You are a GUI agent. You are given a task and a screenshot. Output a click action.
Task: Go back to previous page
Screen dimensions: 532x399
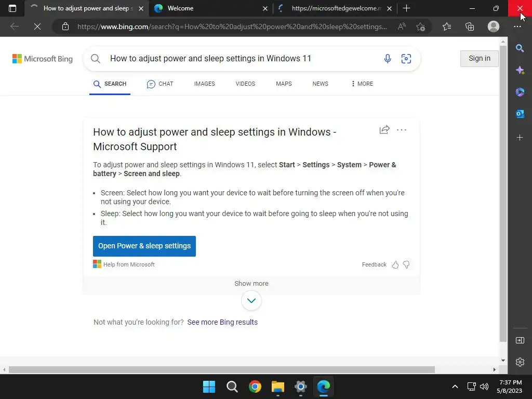[14, 26]
